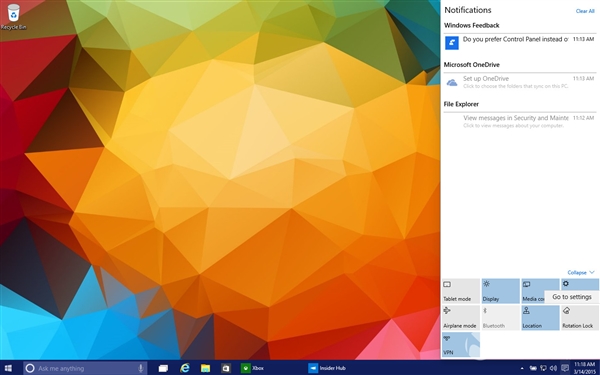
Task: Toggle the Action Center tray icon
Action: point(564,368)
